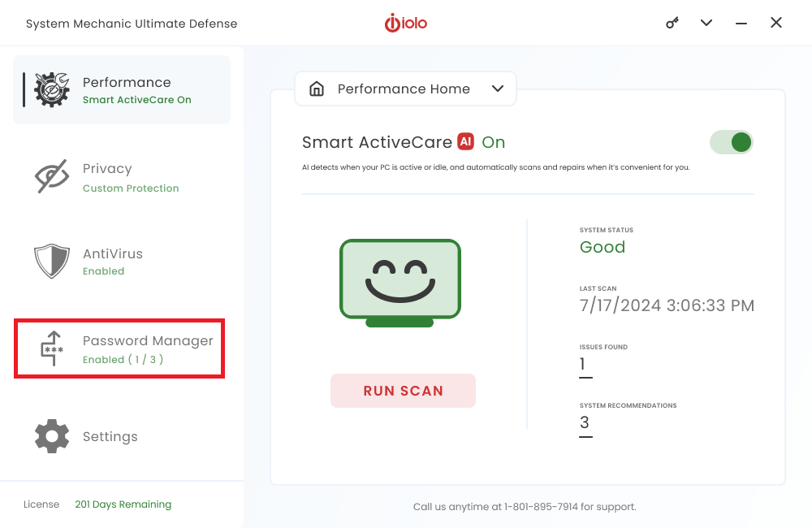Open the AntiVirus section label

click(x=113, y=254)
